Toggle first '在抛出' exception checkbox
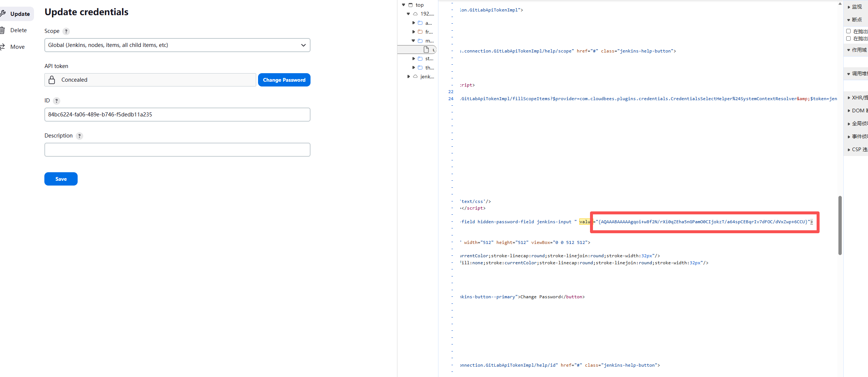This screenshot has height=377, width=868. point(848,31)
